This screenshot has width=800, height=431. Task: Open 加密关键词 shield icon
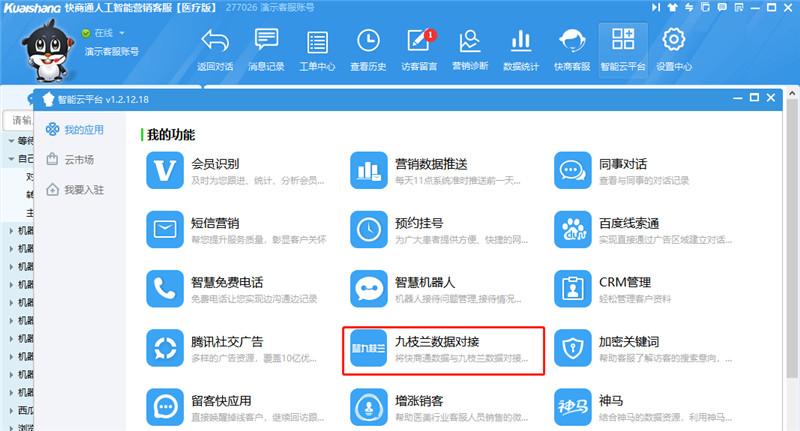573,349
